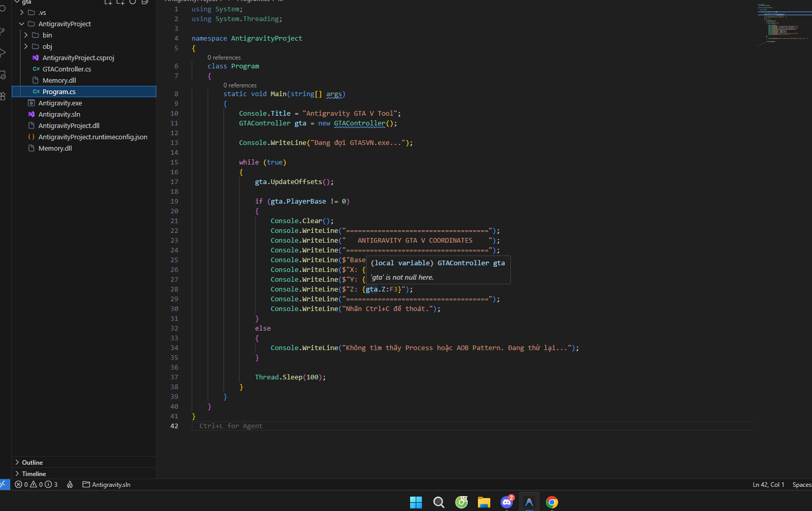Click the executable icon beside Antigravity.exe
The height and width of the screenshot is (511, 812).
coord(31,103)
